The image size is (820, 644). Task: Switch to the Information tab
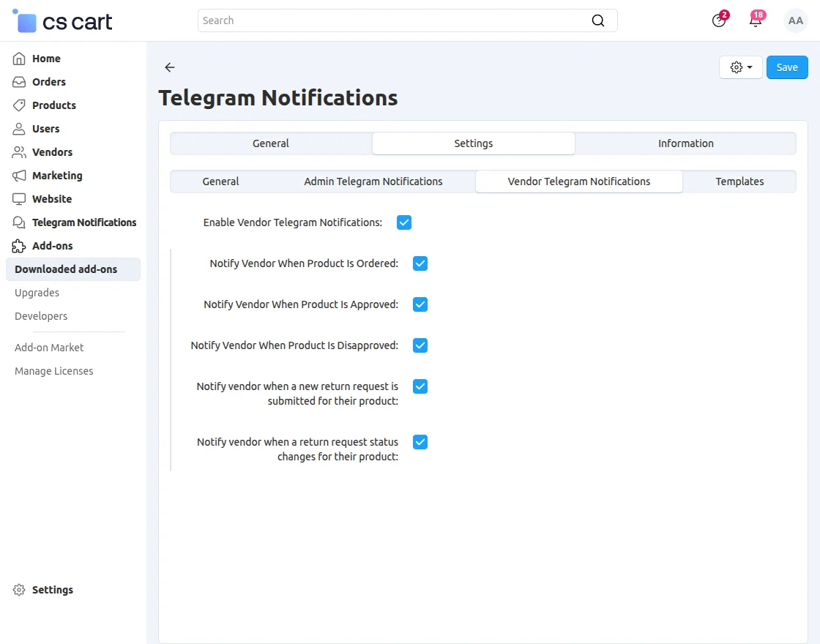click(685, 143)
